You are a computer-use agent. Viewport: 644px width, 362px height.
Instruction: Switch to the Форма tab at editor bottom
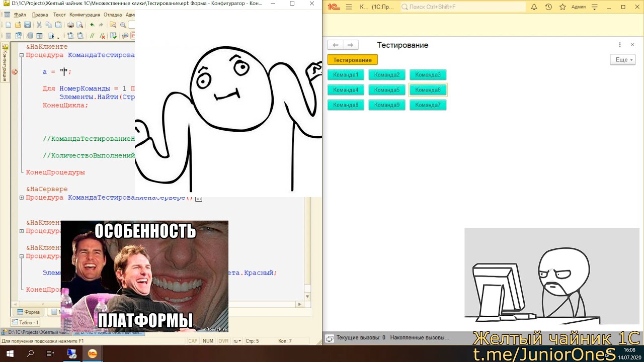click(28, 312)
